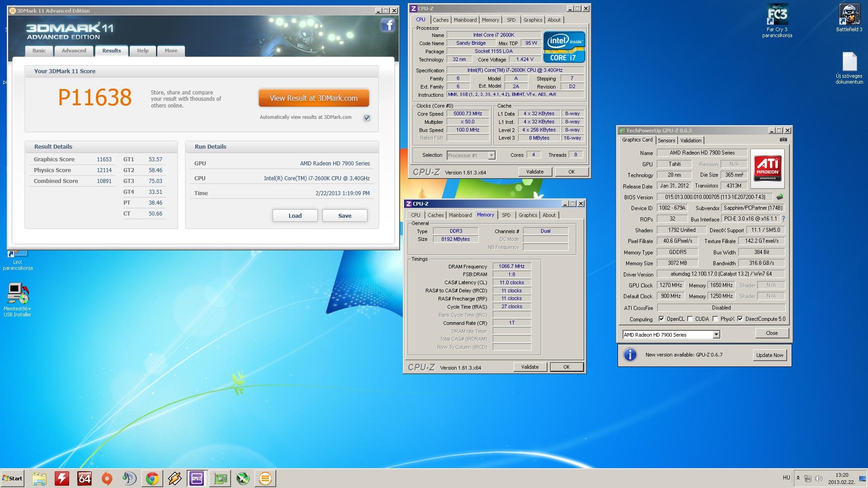Open Chrome from the taskbar

152,479
